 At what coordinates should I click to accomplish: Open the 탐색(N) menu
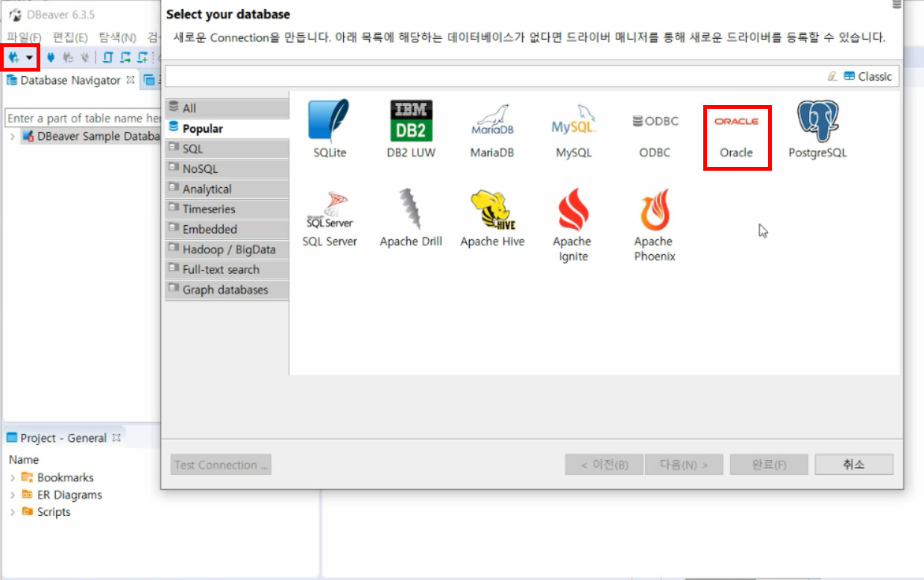(x=117, y=37)
